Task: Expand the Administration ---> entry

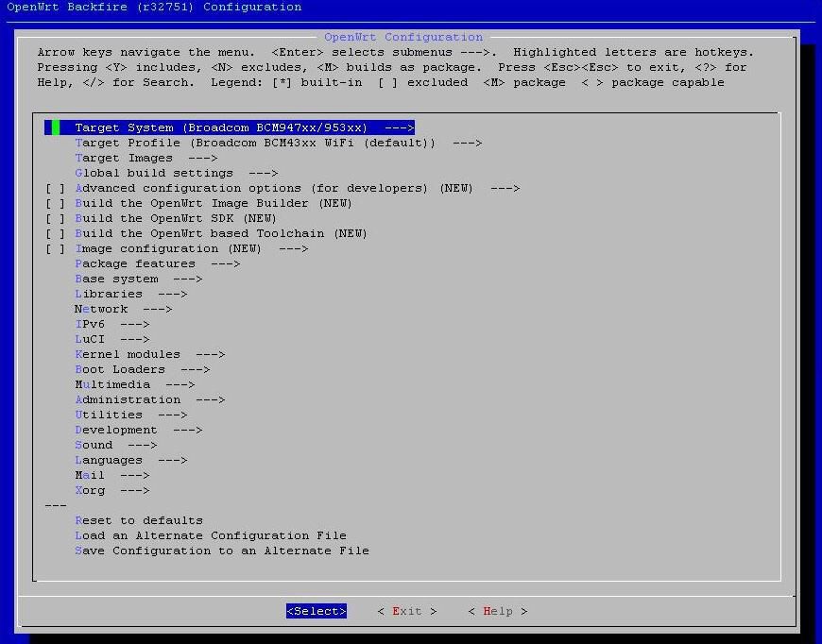Action: (x=150, y=399)
